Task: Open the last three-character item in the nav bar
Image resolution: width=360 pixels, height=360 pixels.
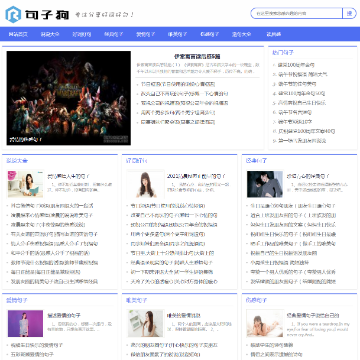Action: pyautogui.click(x=274, y=34)
